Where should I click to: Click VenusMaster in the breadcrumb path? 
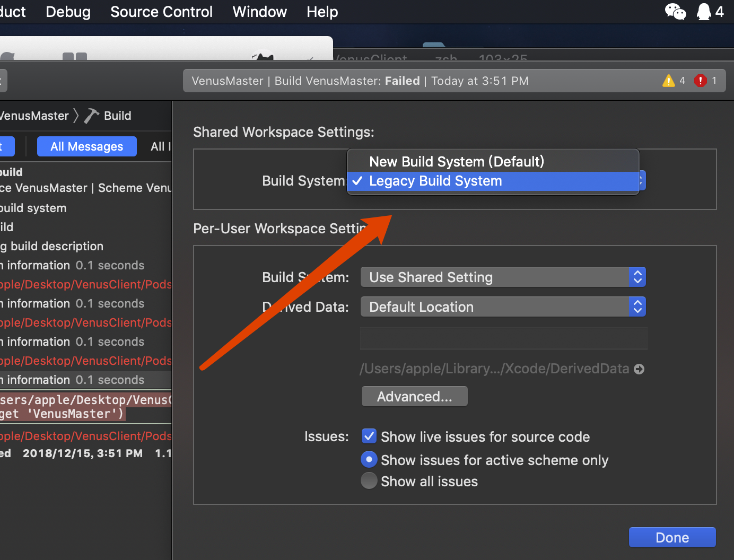coord(34,116)
